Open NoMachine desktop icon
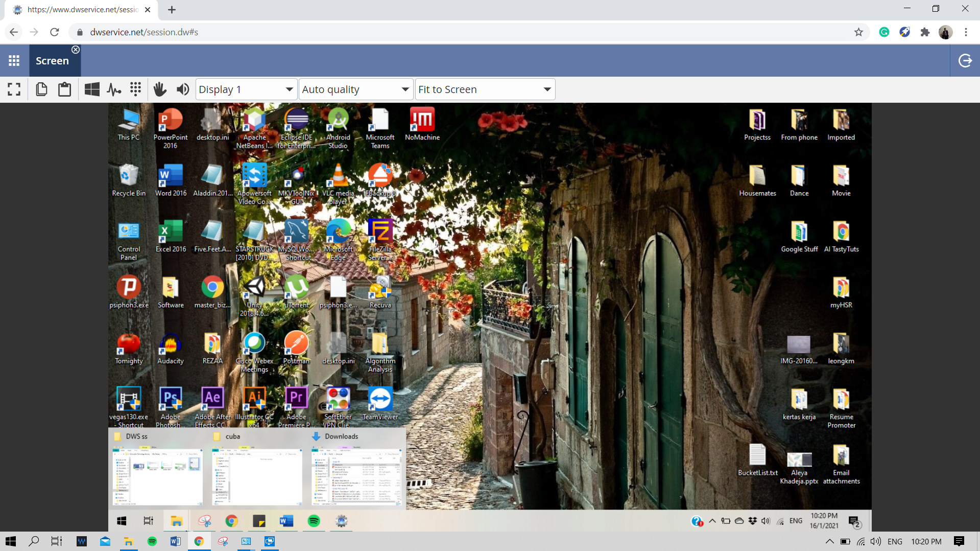Image resolution: width=980 pixels, height=551 pixels. 422,124
